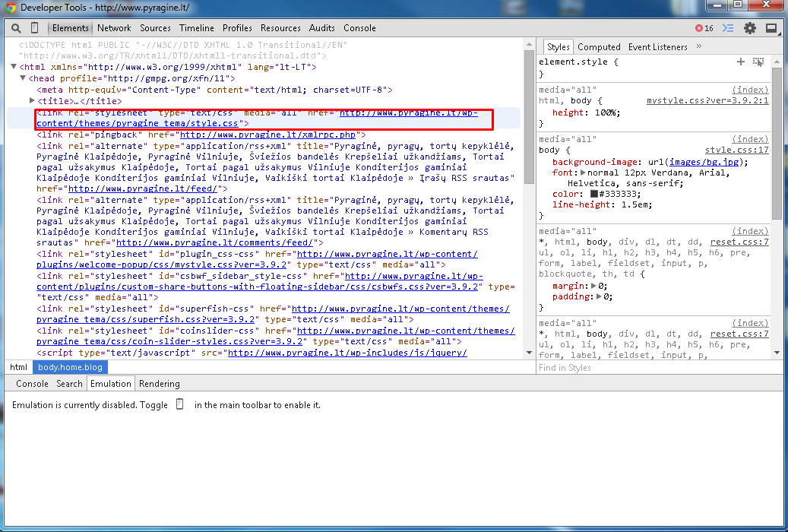Screen dimensions: 788x532
Task: Select the top Console panel tab
Action: click(x=360, y=28)
